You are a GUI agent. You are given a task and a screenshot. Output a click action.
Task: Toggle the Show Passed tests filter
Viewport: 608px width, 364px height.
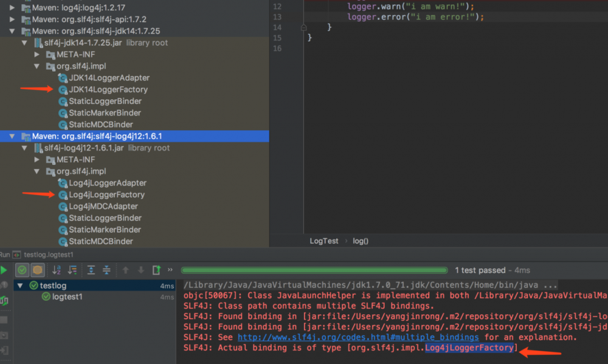tap(22, 270)
